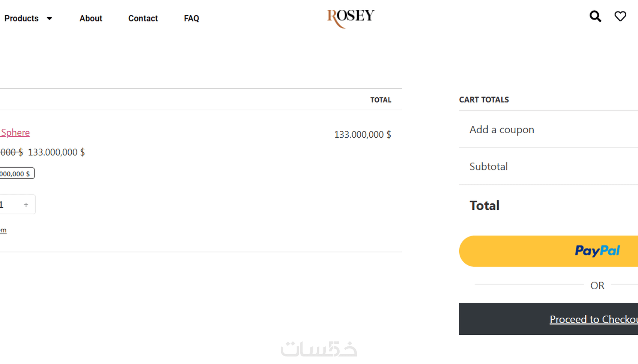Click the line total under the TOTAL column
The image size is (638, 364).
[x=363, y=134]
